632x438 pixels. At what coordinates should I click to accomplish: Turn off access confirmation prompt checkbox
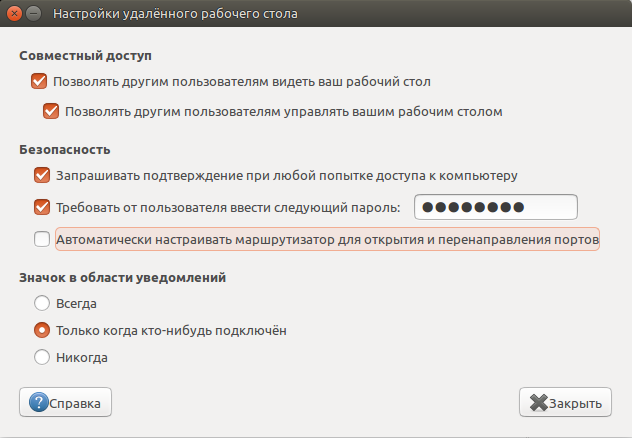(42, 175)
